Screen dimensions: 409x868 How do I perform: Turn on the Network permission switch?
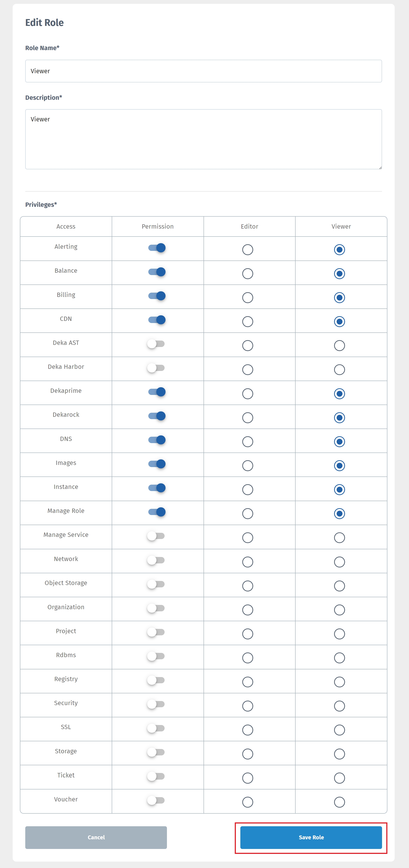pos(156,560)
